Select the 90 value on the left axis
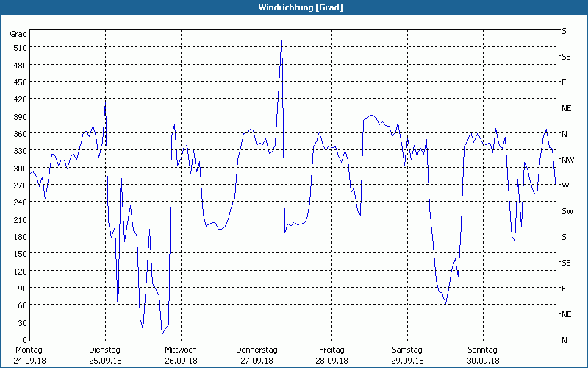The width and height of the screenshot is (588, 368). (x=23, y=289)
